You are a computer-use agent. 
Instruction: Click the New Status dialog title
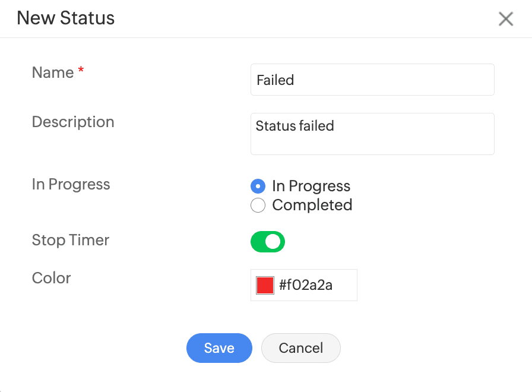(x=66, y=18)
